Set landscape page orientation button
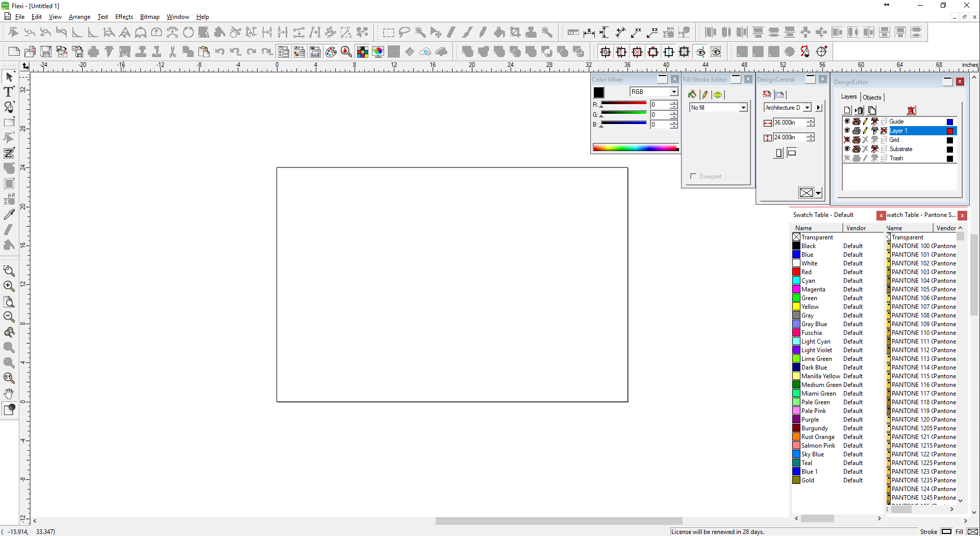 pos(792,153)
